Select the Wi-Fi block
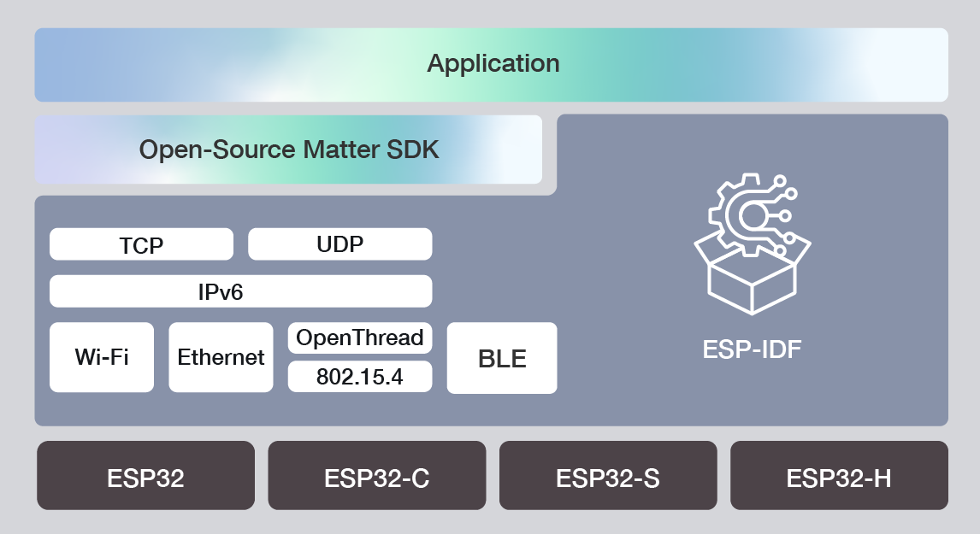Image resolution: width=980 pixels, height=534 pixels. 102,357
